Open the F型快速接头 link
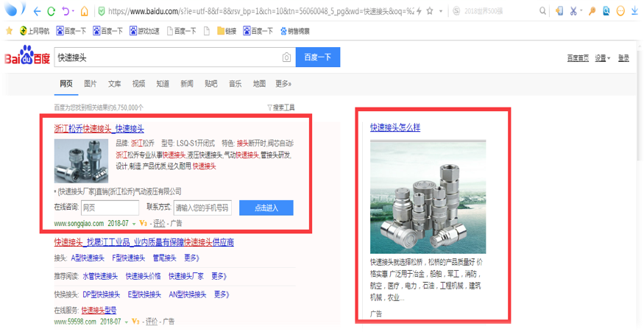Screen dimensions: 644x332 (x=129, y=258)
